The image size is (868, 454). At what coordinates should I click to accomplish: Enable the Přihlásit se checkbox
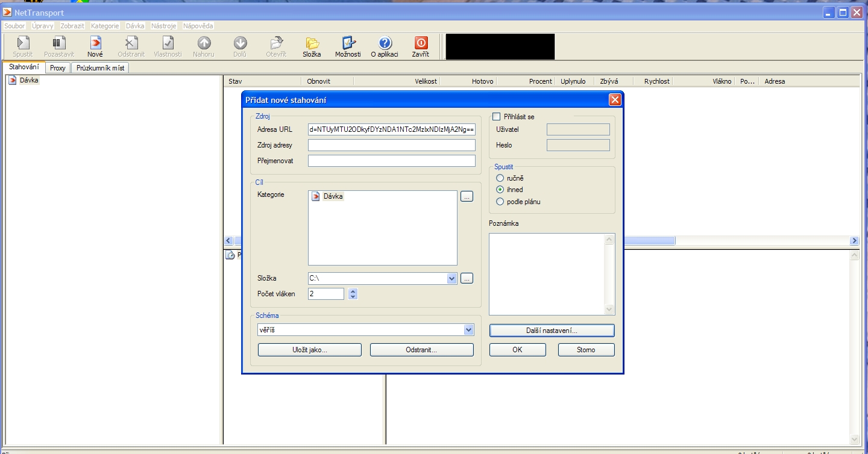click(497, 117)
